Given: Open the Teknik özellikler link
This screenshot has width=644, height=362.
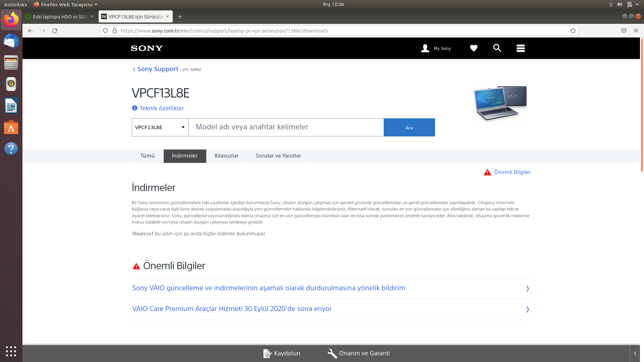Looking at the screenshot, I should 162,108.
